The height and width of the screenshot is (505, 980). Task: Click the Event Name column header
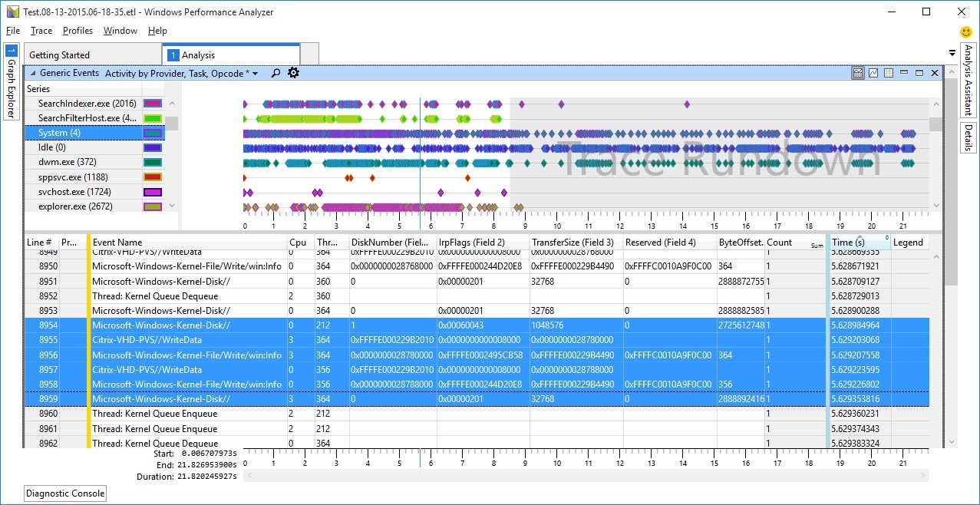click(x=117, y=243)
